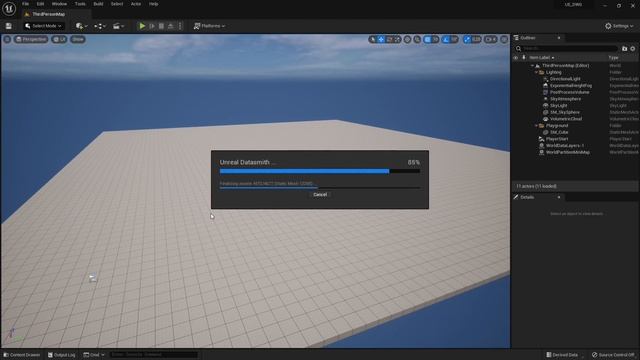Choose the translate move gizmo tool
This screenshot has height=360, width=640.
coord(381,39)
